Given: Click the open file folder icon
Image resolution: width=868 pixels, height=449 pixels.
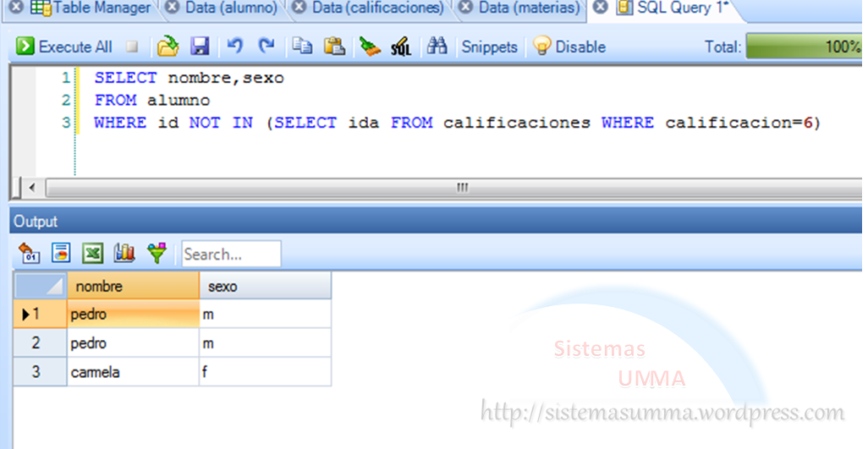Looking at the screenshot, I should (x=168, y=47).
